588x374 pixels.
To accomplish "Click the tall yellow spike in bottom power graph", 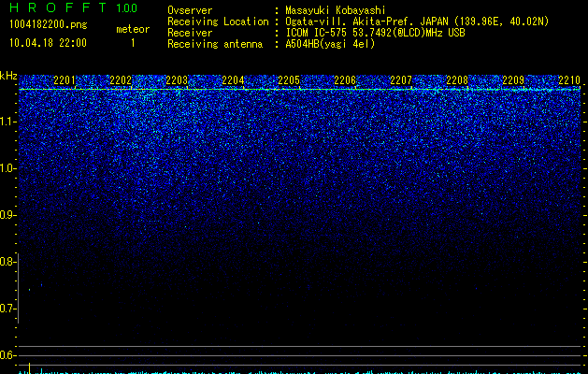I will click(30, 368).
